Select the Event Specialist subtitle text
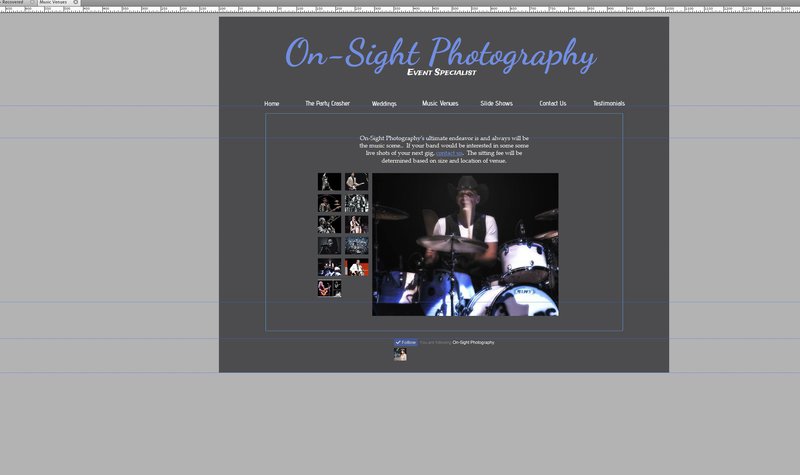The image size is (800, 475). tap(442, 72)
